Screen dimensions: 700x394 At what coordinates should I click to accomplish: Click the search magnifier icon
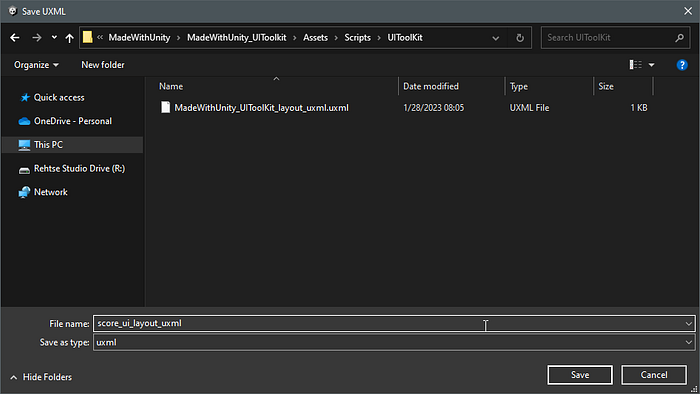pos(679,38)
